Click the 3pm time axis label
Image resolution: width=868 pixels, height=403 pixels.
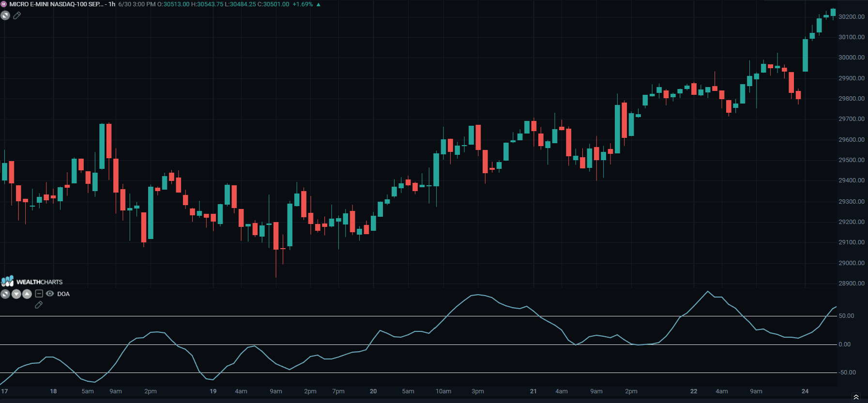(478, 391)
